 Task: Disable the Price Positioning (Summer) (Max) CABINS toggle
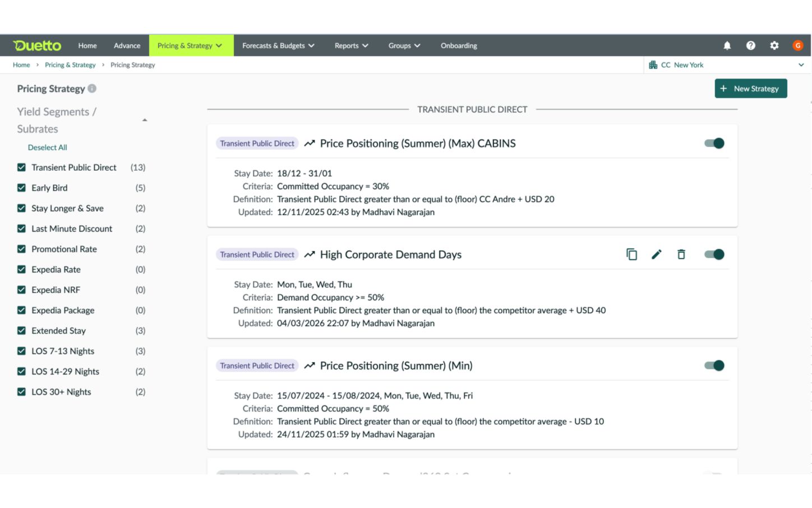point(714,143)
